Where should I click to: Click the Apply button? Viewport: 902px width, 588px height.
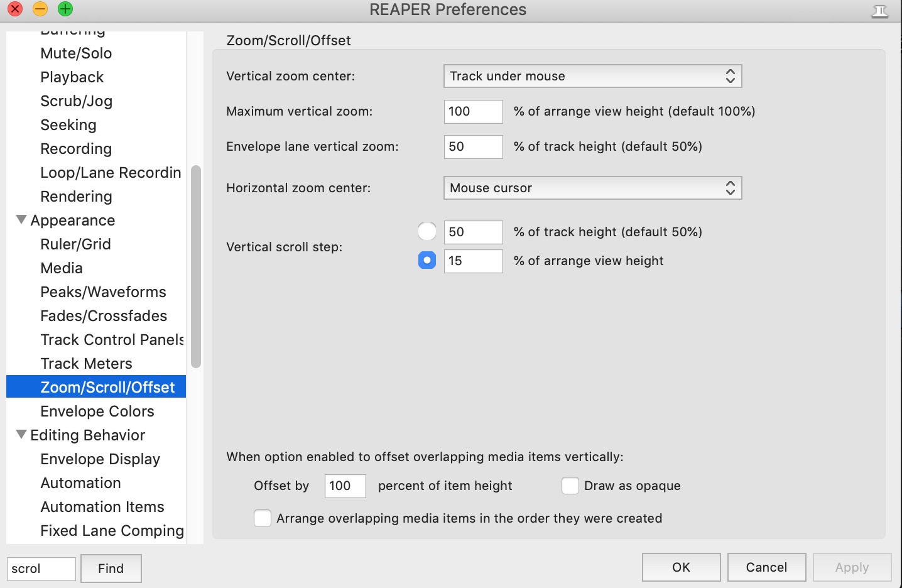(x=852, y=567)
